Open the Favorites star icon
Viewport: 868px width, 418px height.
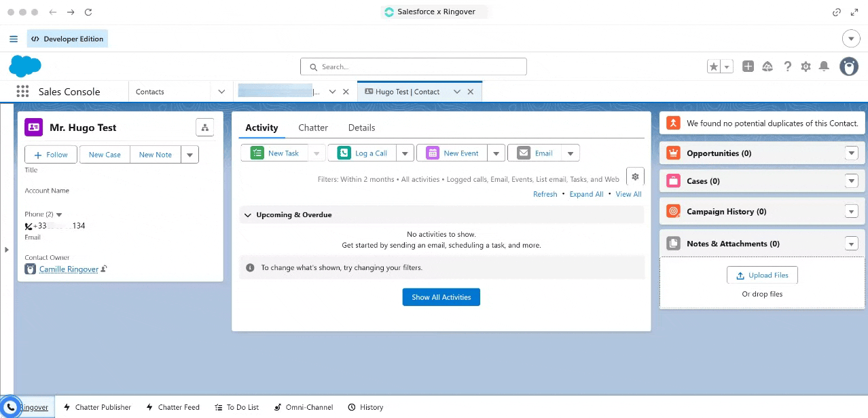tap(714, 66)
